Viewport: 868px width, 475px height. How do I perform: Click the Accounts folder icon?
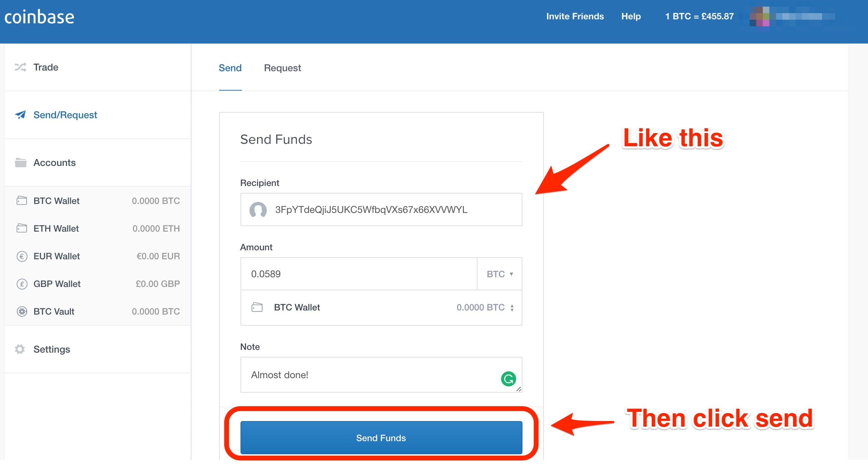[22, 162]
